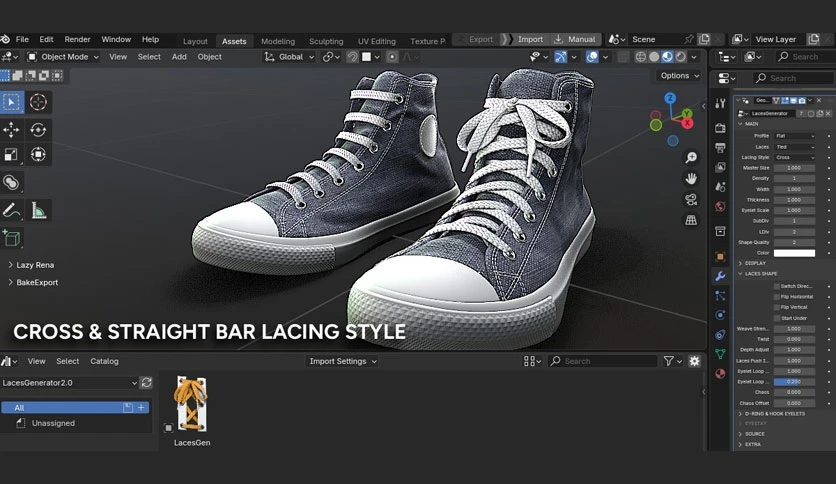Switch to Modeling workspace tab
Screen dimensions: 836x484
pyautogui.click(x=278, y=41)
